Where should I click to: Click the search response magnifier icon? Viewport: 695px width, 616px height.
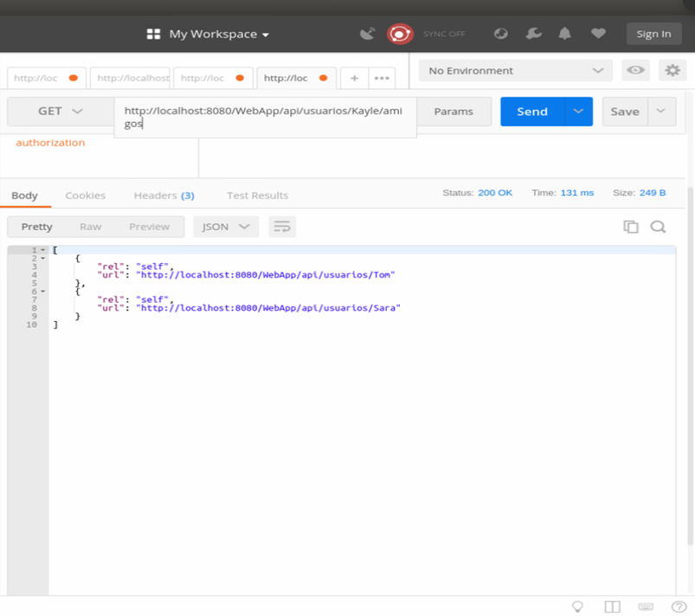click(658, 227)
